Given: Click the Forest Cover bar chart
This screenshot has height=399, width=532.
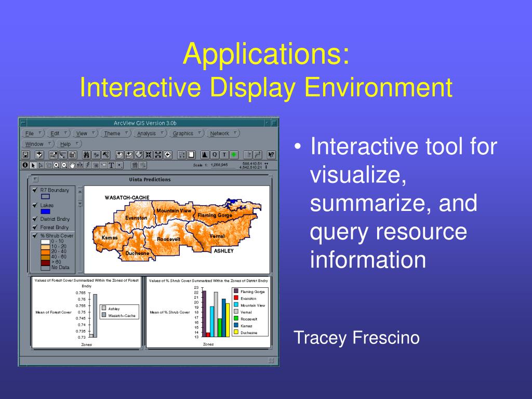Looking at the screenshot, I should point(87,312).
